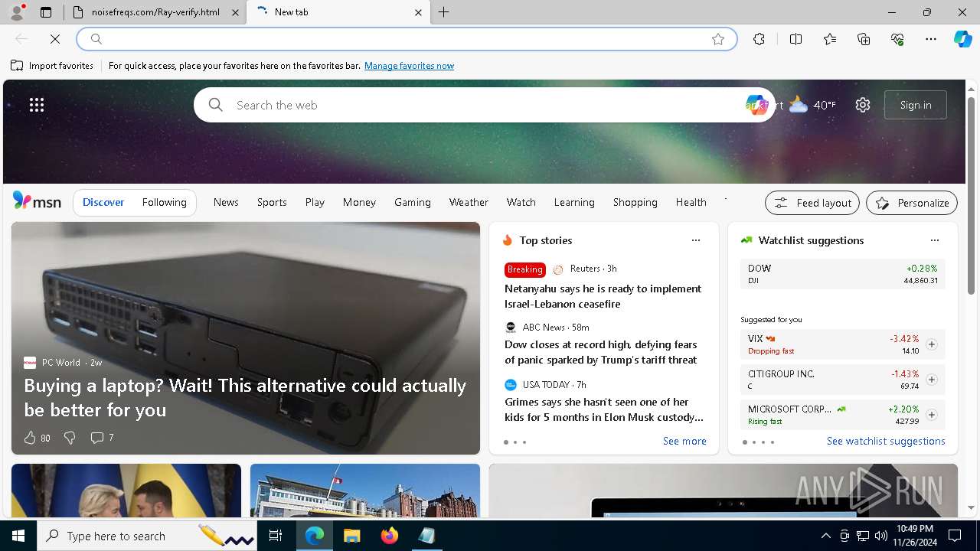Select the Following feed tab

coord(164,202)
